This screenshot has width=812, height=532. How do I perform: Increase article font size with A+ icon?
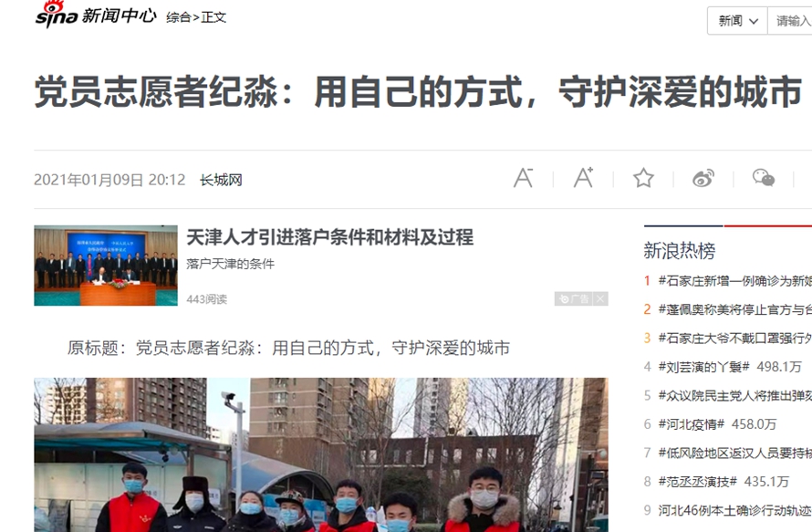584,178
